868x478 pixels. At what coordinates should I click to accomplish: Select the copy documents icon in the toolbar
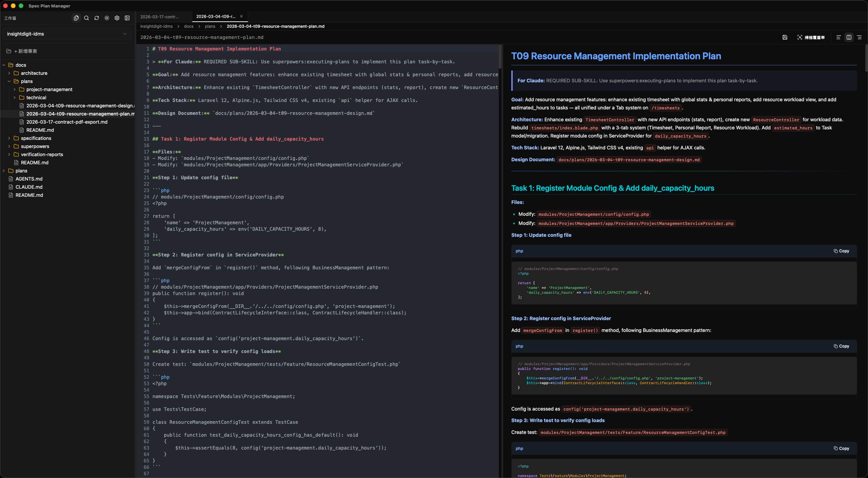(76, 18)
